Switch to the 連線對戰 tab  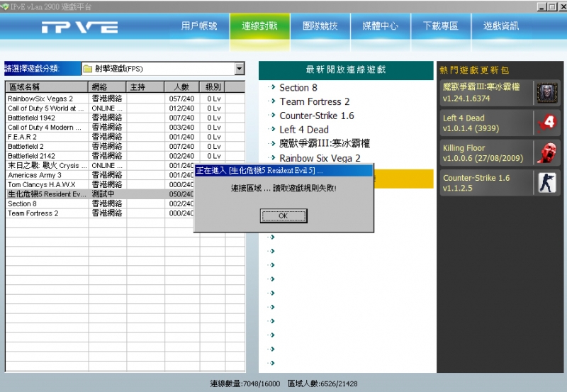(259, 26)
